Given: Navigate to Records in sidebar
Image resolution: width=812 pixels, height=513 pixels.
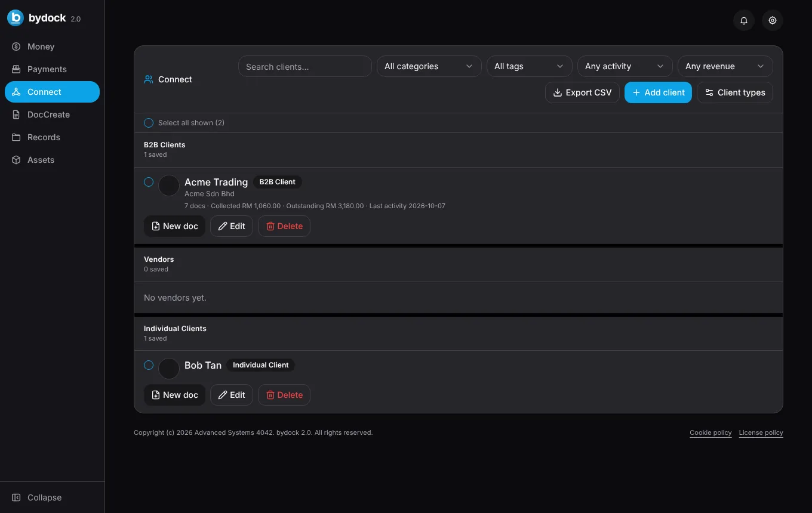Looking at the screenshot, I should pos(52,137).
